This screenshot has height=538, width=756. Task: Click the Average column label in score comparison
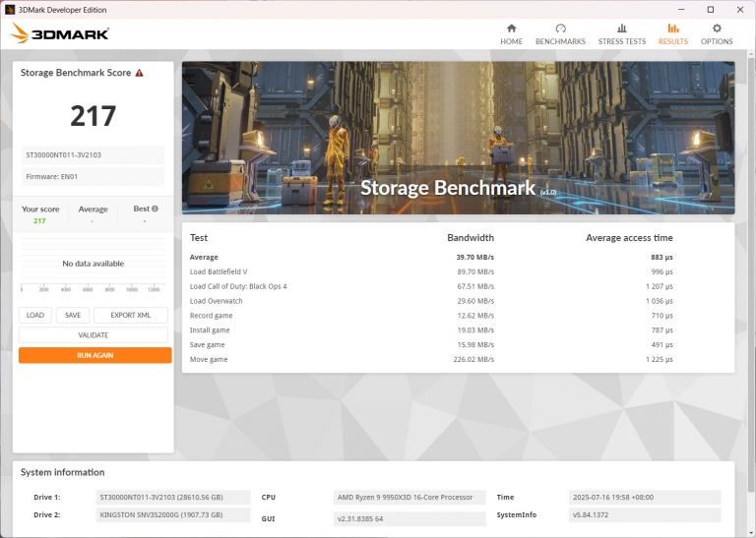(x=94, y=209)
